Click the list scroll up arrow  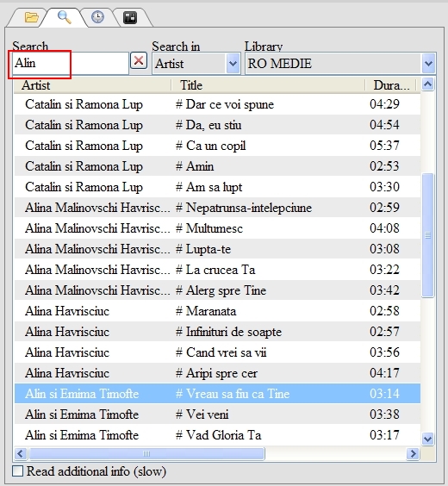[428, 84]
